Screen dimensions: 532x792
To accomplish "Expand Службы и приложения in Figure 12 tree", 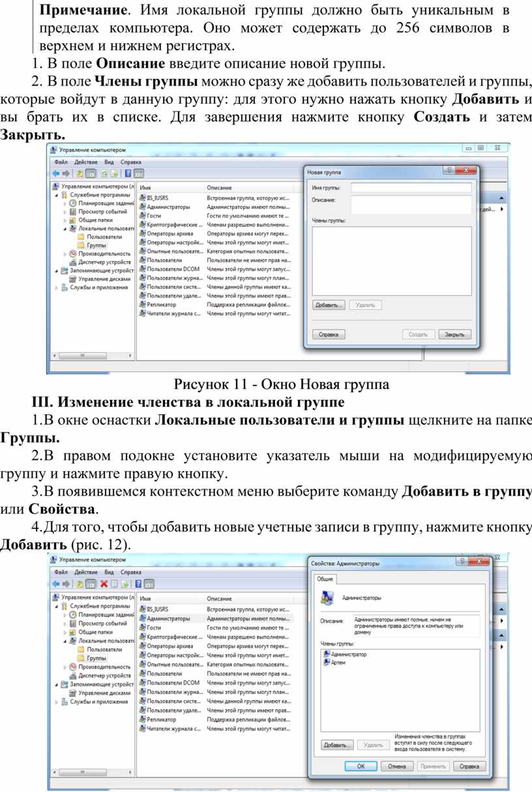I will 57,702.
